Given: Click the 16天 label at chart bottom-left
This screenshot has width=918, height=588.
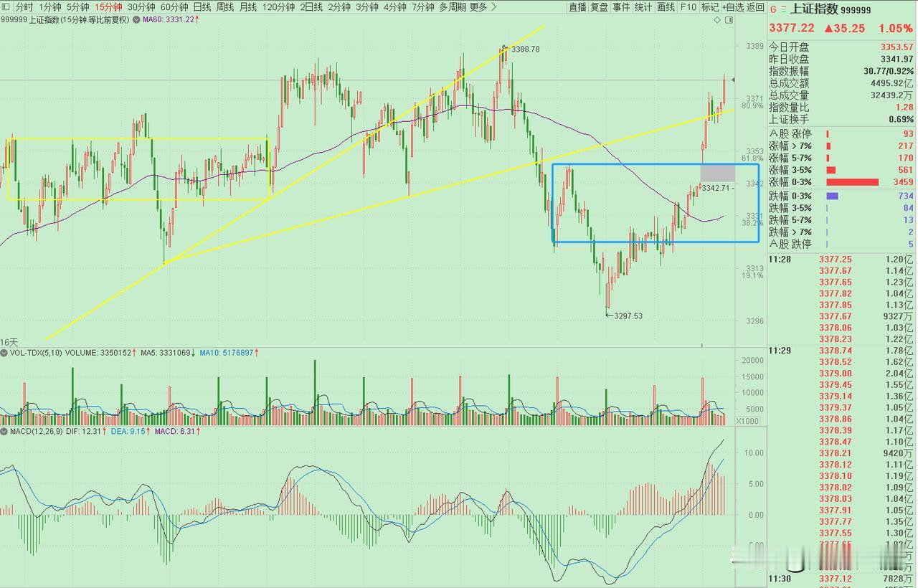Looking at the screenshot, I should click(8, 343).
